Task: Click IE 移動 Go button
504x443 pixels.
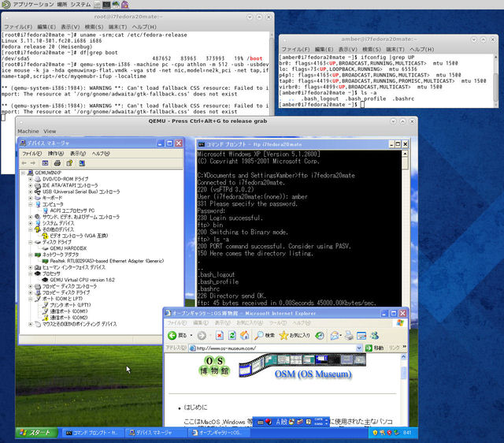Action: pos(375,348)
